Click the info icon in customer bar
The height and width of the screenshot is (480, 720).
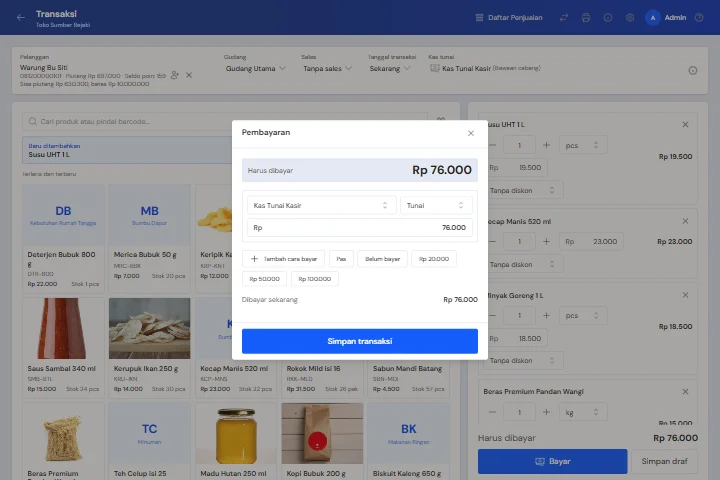click(693, 70)
